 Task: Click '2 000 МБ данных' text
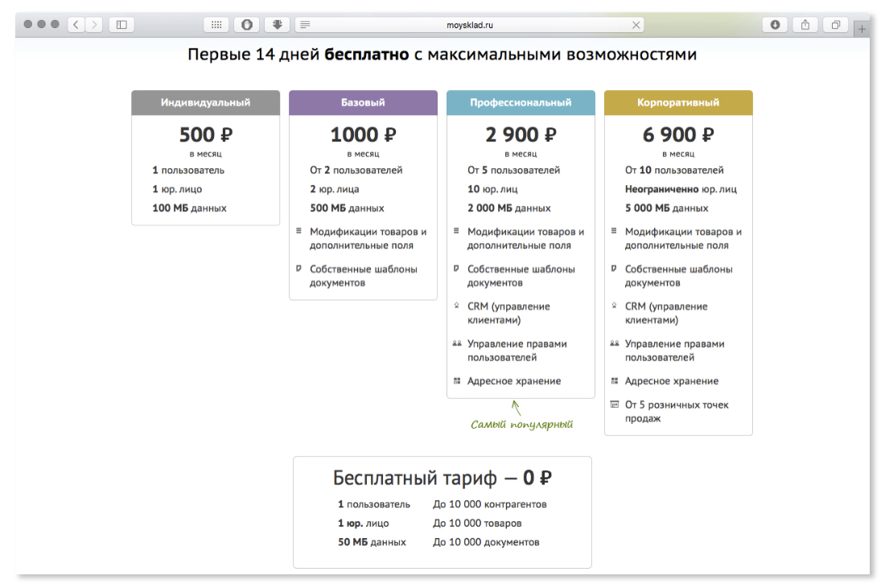click(x=508, y=208)
